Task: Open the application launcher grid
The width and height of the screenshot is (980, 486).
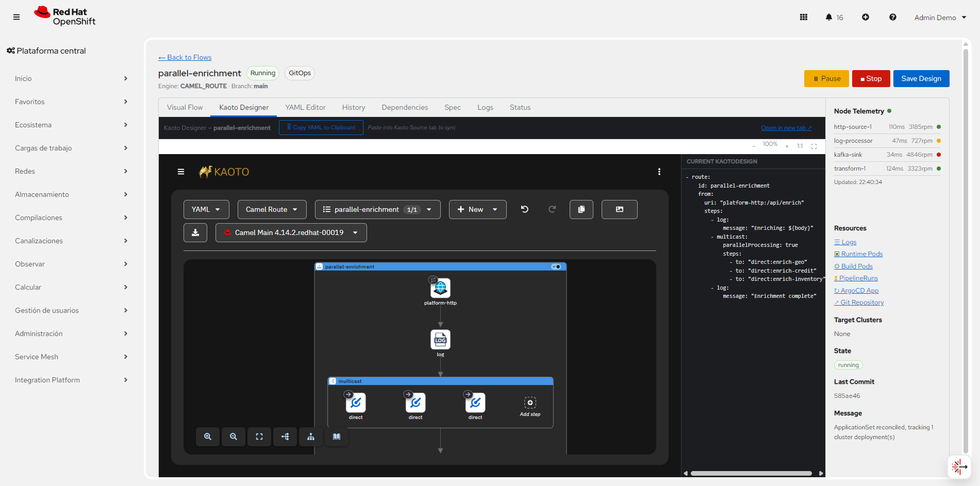Action: point(804,17)
